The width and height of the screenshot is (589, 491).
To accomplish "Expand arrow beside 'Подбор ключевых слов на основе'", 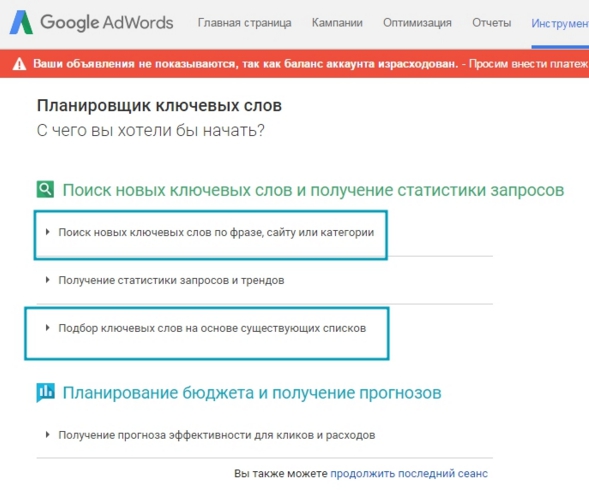I will [x=47, y=328].
